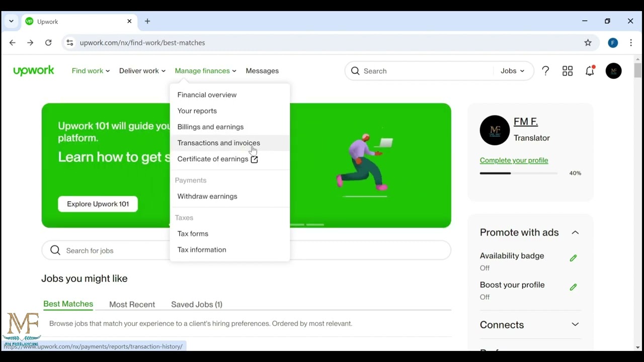Viewport: 644px width, 362px height.
Task: Open Messages
Action: [262, 71]
